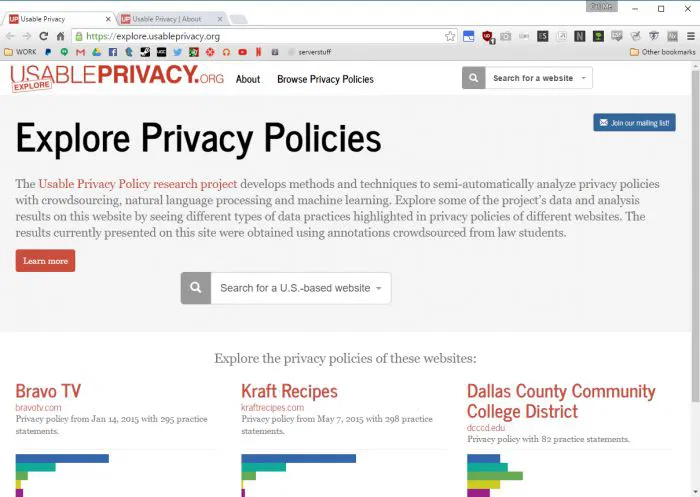Click the green padlock security icon

coord(79,36)
